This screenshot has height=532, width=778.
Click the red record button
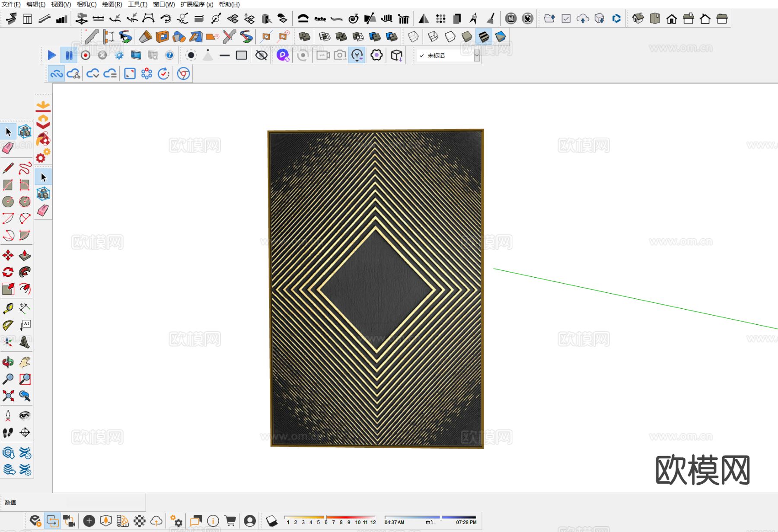pos(86,55)
